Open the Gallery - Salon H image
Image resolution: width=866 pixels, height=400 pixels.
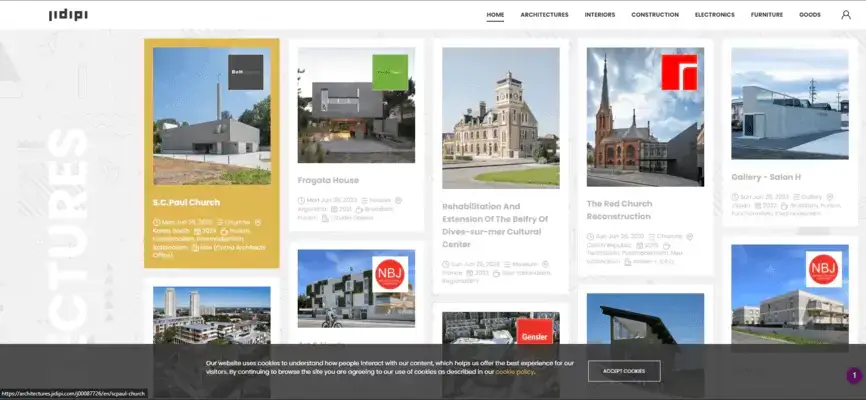(789, 104)
